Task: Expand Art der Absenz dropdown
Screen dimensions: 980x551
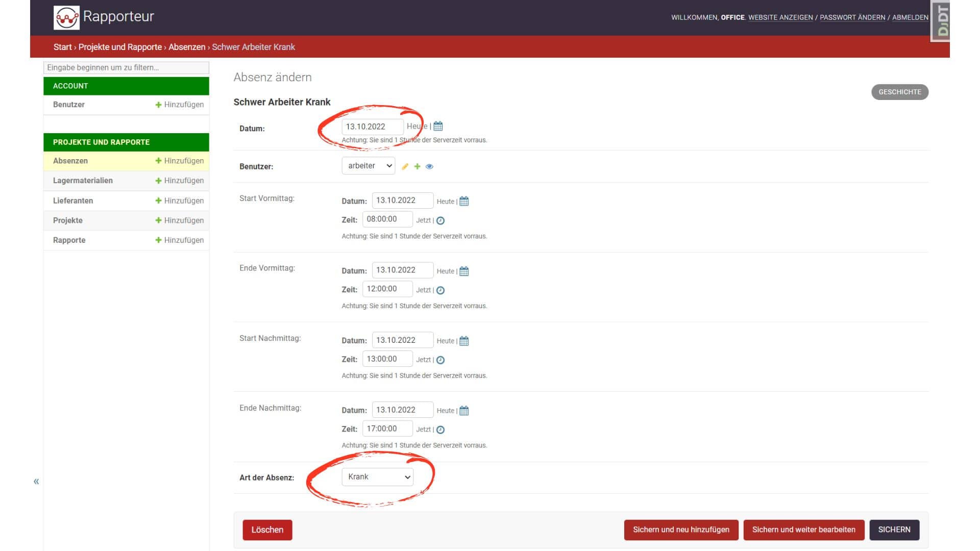Action: (377, 477)
